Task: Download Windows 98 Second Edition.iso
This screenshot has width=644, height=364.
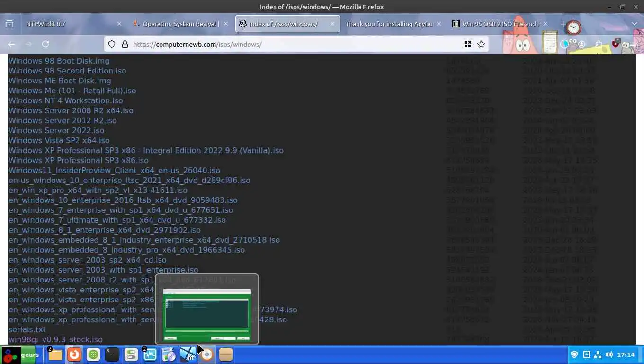Action: 67,71
